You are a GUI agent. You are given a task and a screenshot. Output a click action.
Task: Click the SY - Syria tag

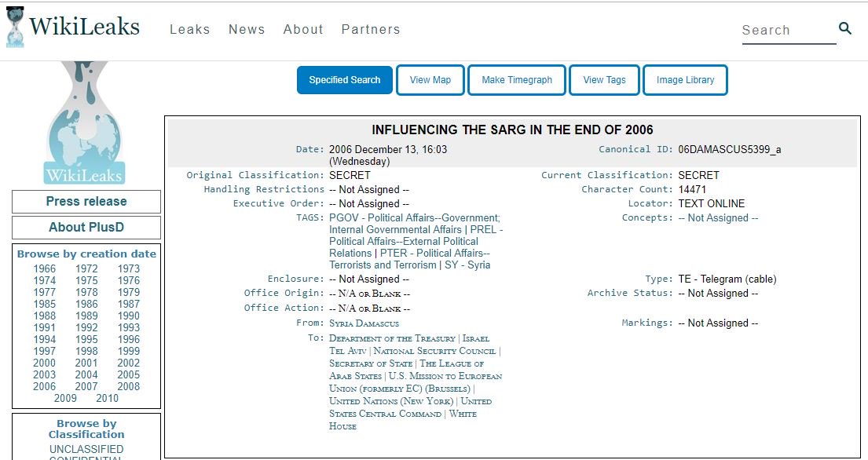(x=467, y=265)
